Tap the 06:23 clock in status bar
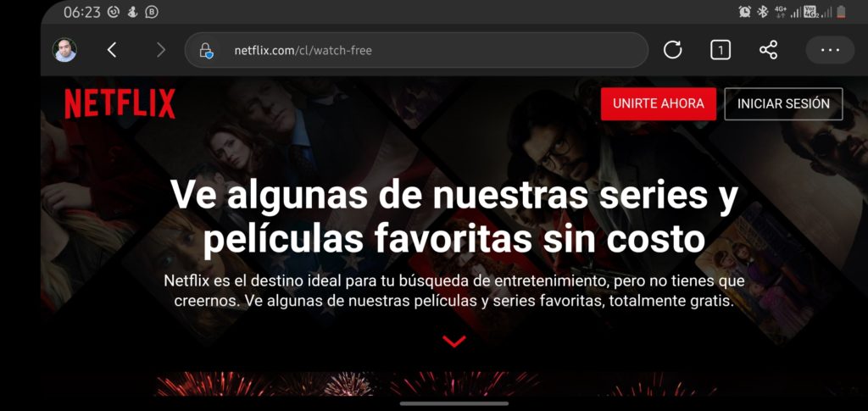868x411 pixels. click(82, 12)
